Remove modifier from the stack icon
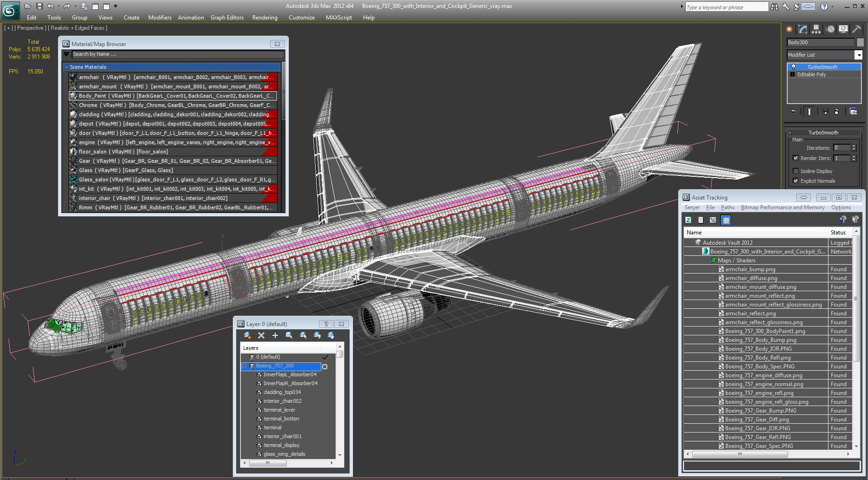The height and width of the screenshot is (480, 868). [837, 112]
